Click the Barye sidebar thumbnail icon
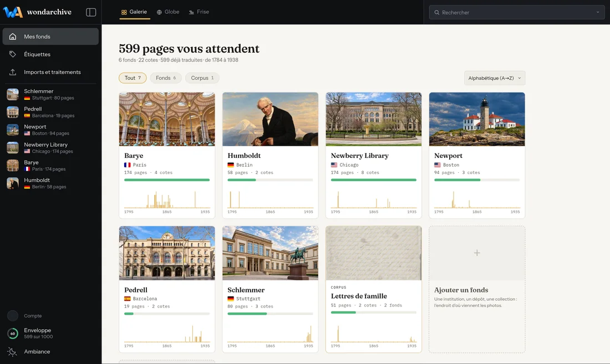Viewport: 610px width, 364px height. (x=13, y=166)
